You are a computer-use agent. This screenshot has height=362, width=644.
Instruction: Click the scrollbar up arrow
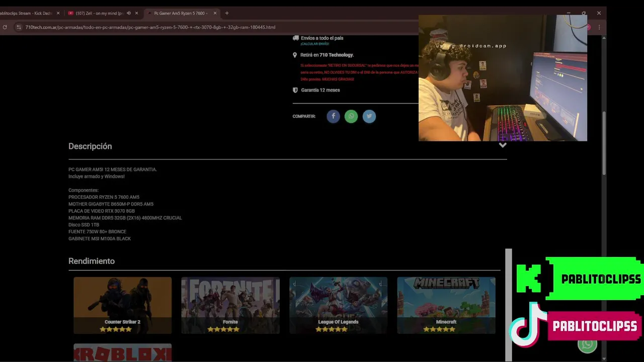point(604,38)
